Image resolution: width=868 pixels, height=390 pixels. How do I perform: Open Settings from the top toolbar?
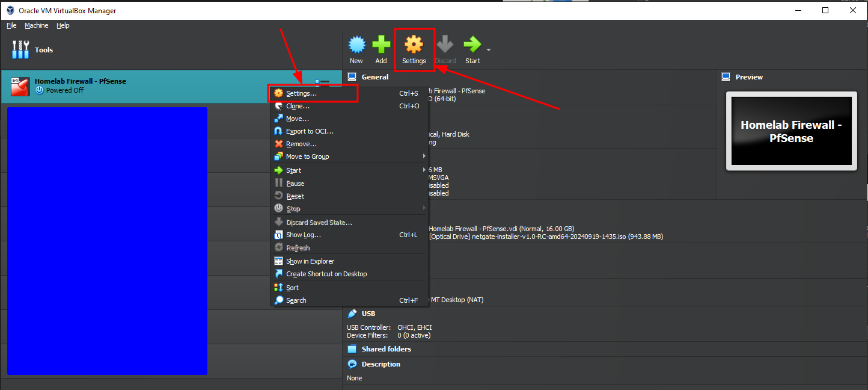click(414, 49)
